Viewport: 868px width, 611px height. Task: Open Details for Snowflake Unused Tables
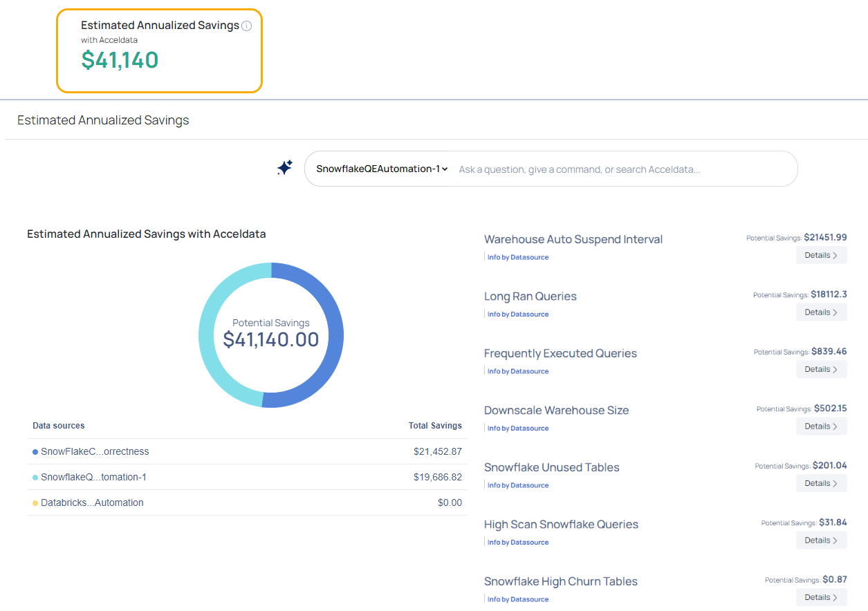tap(821, 484)
